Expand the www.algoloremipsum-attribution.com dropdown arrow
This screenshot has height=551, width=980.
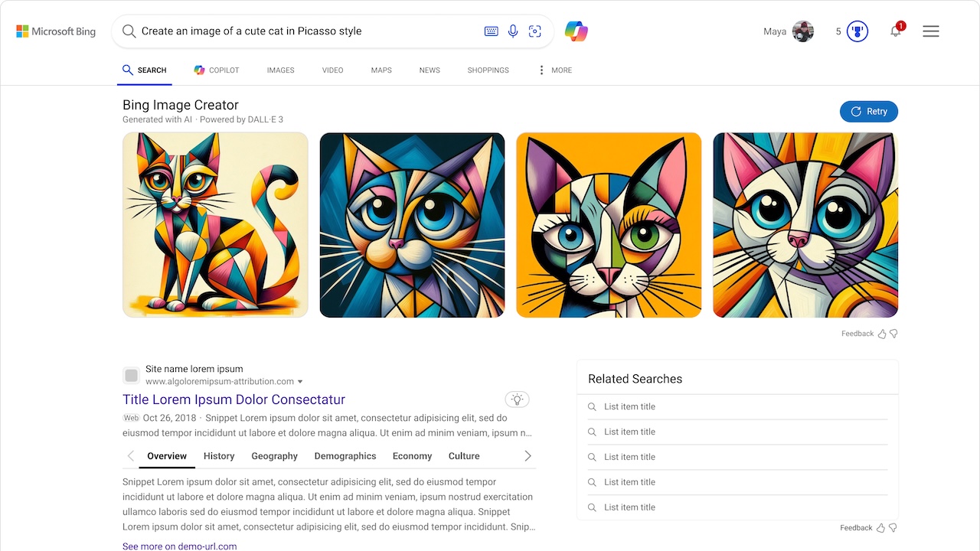299,381
